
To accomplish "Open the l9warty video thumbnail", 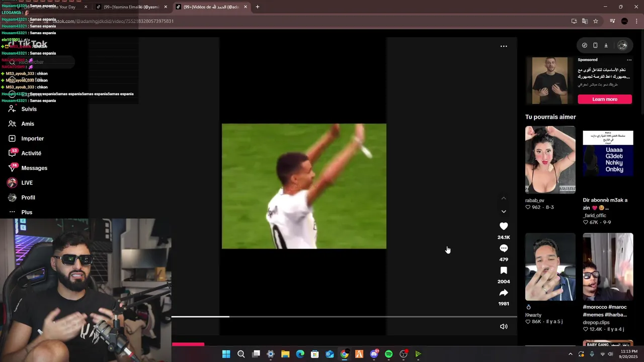I will coord(550,267).
